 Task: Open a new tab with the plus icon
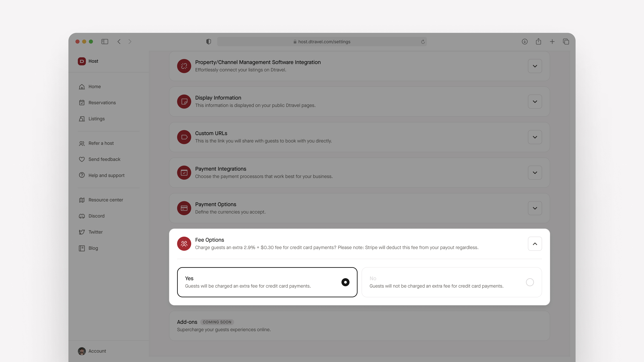click(x=552, y=41)
